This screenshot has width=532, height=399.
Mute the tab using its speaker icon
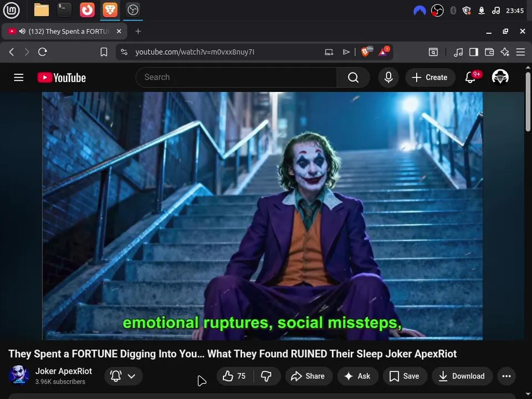[22, 31]
